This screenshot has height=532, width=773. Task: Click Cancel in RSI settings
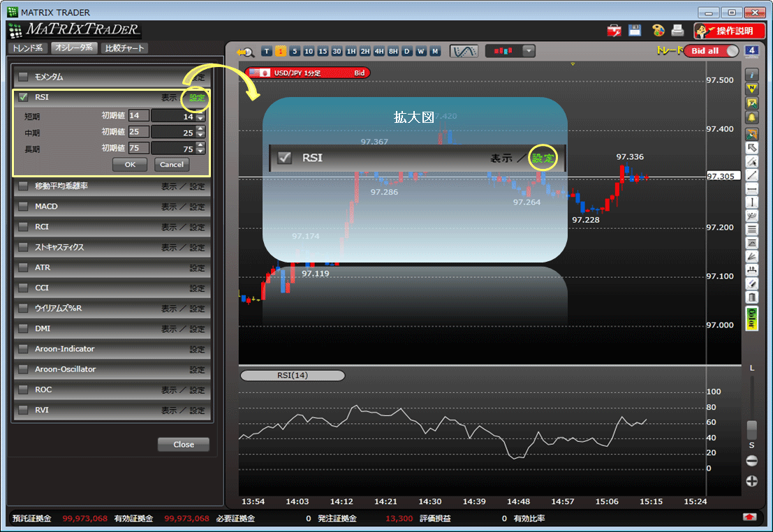point(172,165)
